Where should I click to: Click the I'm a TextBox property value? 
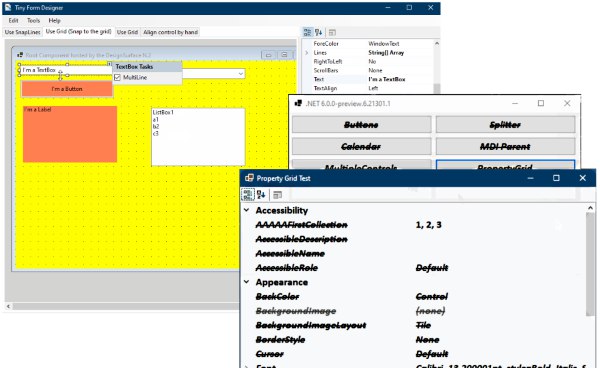click(387, 79)
